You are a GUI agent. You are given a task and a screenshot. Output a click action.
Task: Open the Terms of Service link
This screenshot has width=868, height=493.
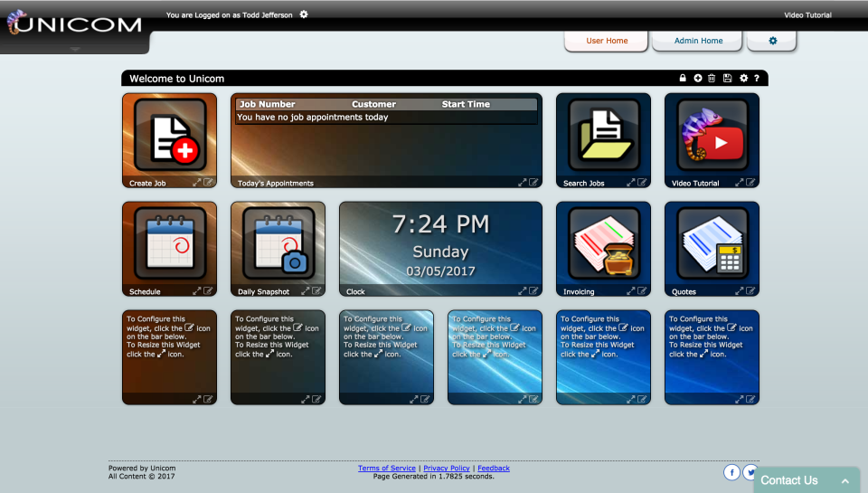[x=386, y=468]
